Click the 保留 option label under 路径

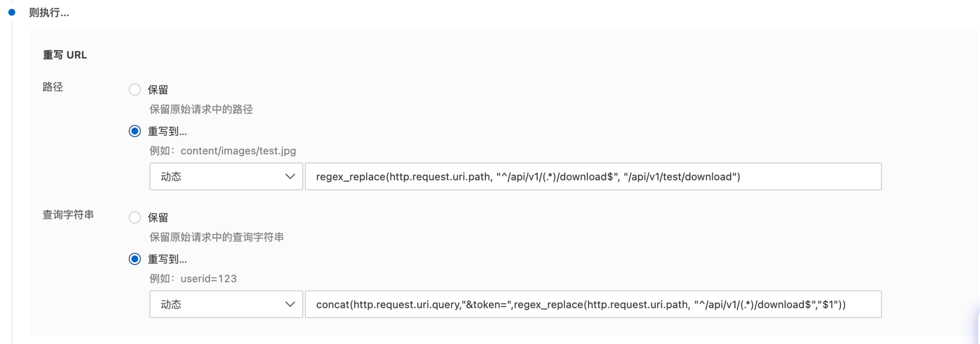158,90
